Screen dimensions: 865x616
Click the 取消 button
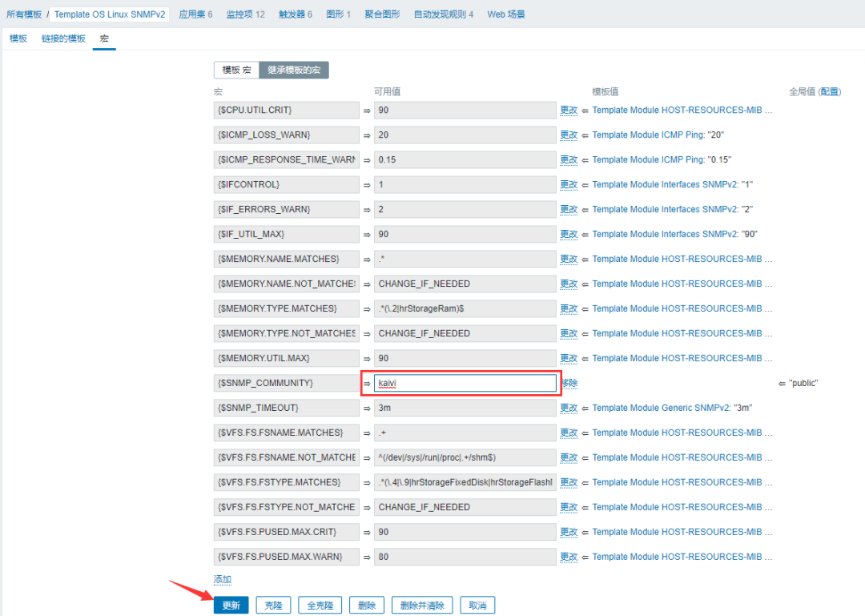[477, 606]
